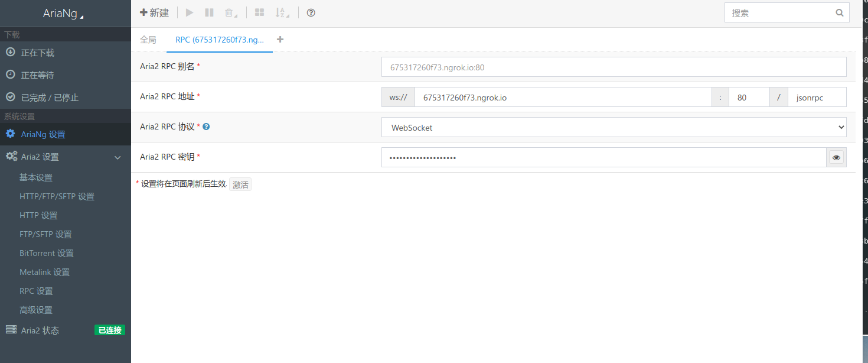Click the RPC protocol help icon
Image resolution: width=868 pixels, height=363 pixels.
(x=206, y=127)
